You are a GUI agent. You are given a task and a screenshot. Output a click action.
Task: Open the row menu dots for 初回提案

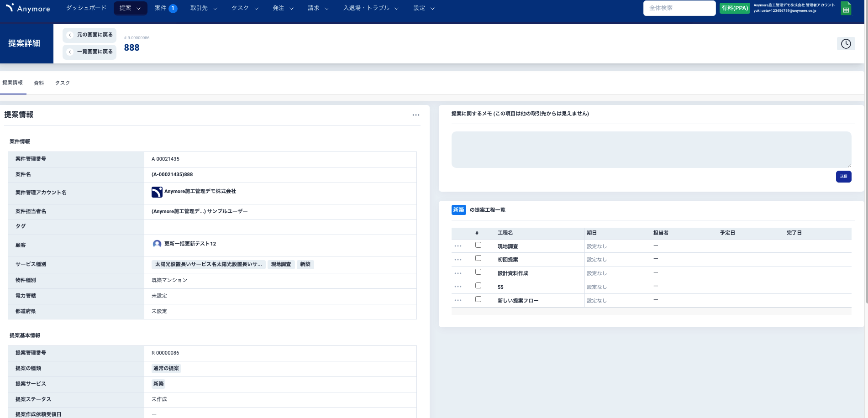(x=458, y=260)
